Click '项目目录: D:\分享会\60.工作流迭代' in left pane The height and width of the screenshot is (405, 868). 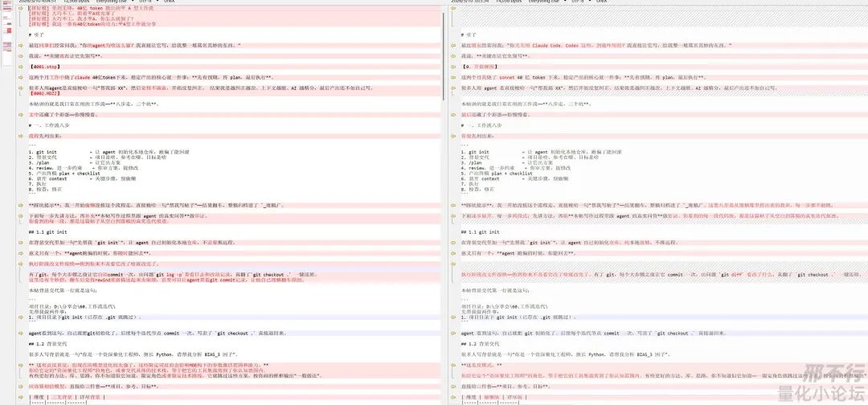click(x=72, y=306)
